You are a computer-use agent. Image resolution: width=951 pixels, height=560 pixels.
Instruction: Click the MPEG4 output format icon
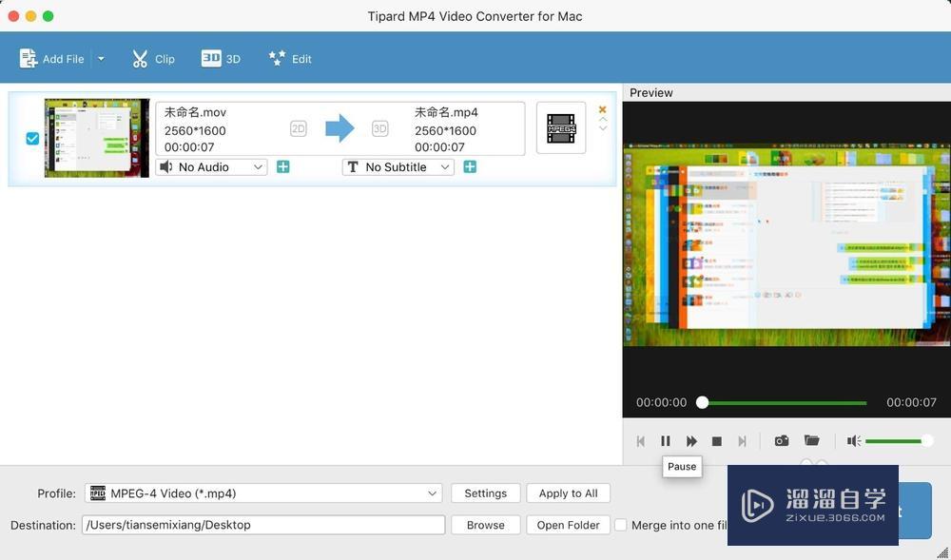(561, 128)
